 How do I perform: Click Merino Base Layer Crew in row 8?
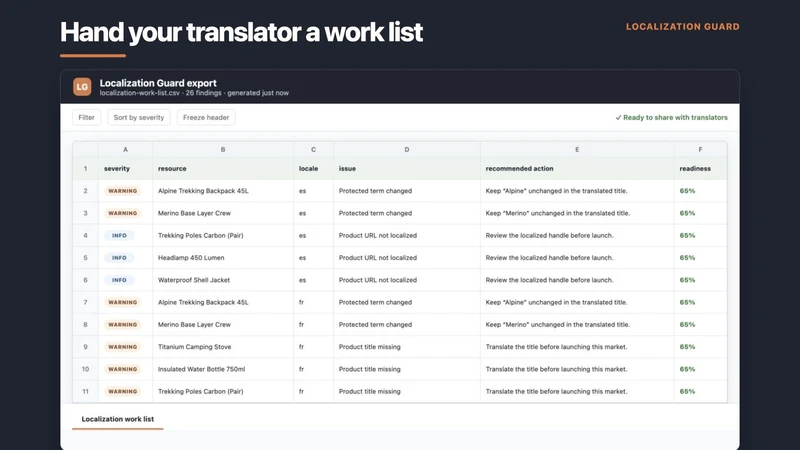point(194,324)
